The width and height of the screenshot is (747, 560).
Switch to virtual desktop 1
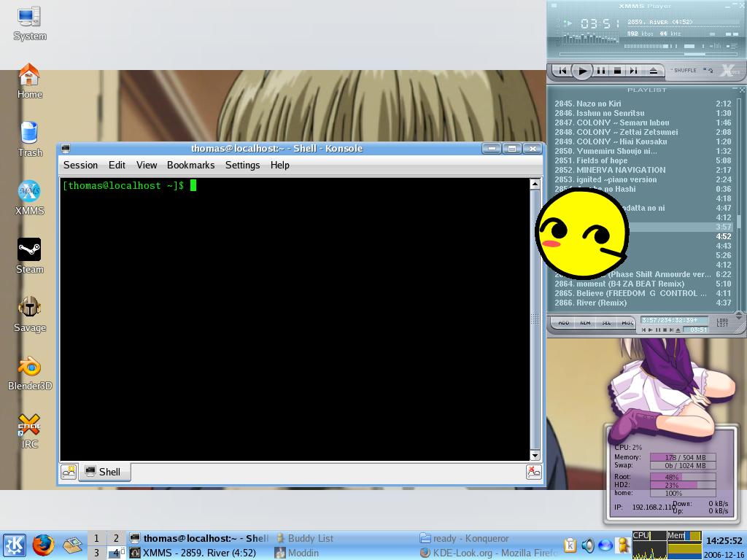click(97, 539)
